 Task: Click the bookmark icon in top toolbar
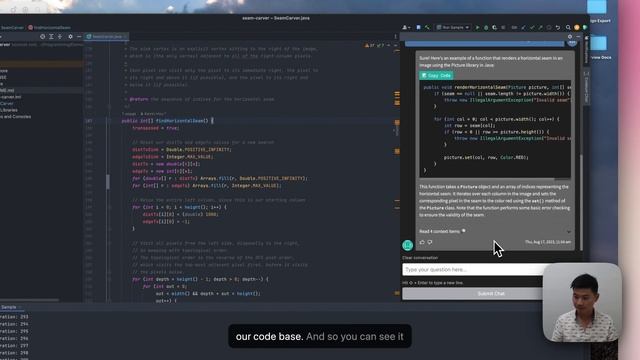tap(418, 27)
